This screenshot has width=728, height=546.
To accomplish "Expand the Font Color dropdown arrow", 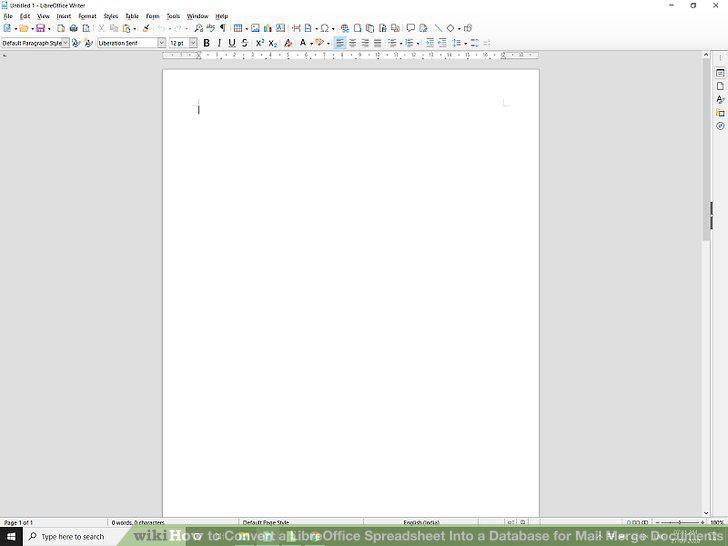I will coord(311,44).
